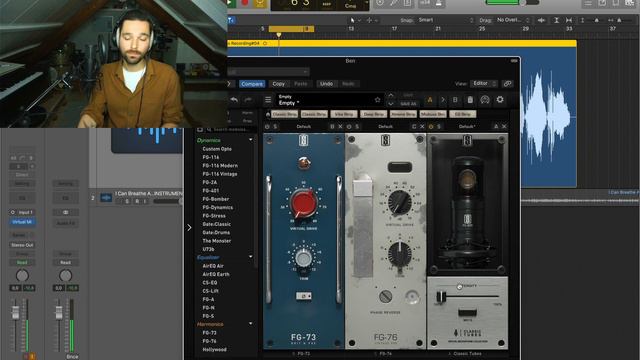This screenshot has height=360, width=640.
Task: Select the Vibe Strip preset tab
Action: pyautogui.click(x=344, y=114)
